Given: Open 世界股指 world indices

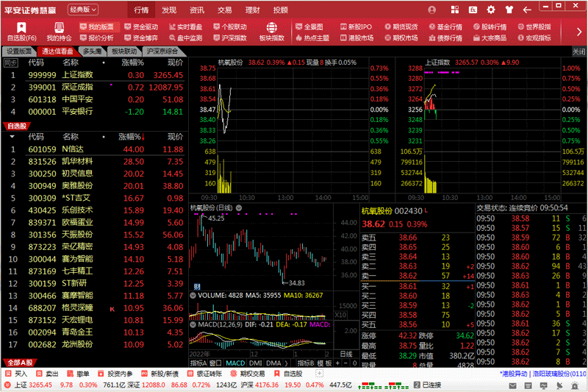Looking at the screenshot, I should [534, 26].
